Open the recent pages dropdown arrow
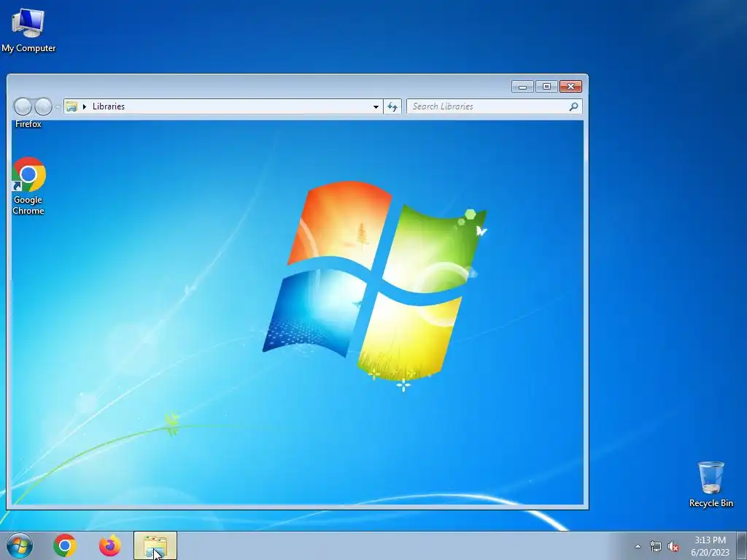Viewport: 747px width, 560px height. (57, 106)
